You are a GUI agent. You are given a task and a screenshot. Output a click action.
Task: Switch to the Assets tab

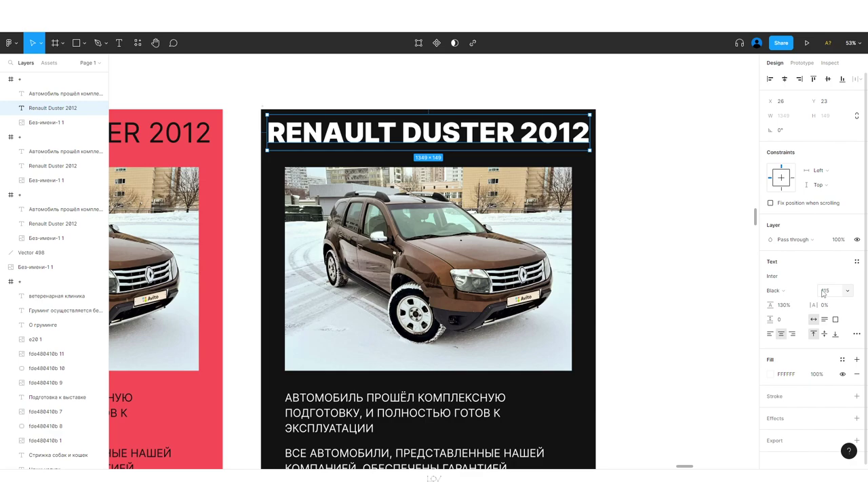tap(49, 63)
